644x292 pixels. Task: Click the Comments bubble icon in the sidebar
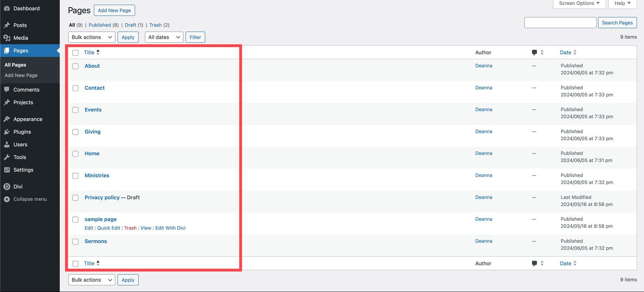(7, 90)
